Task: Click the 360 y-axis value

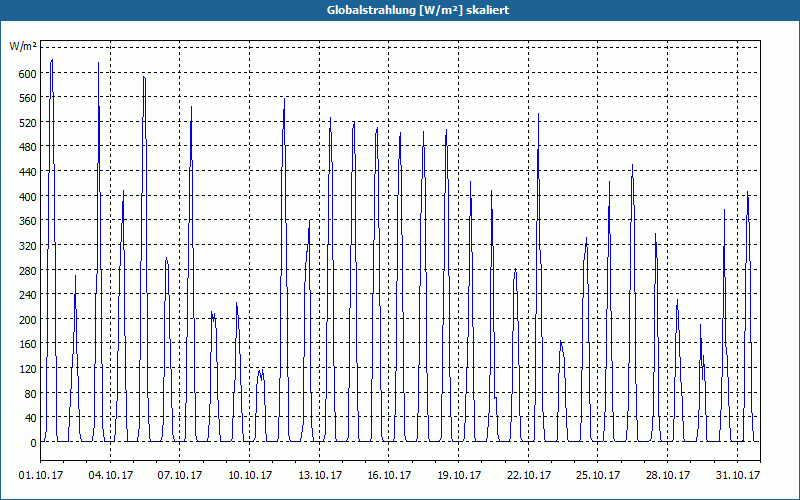Action: (27, 221)
